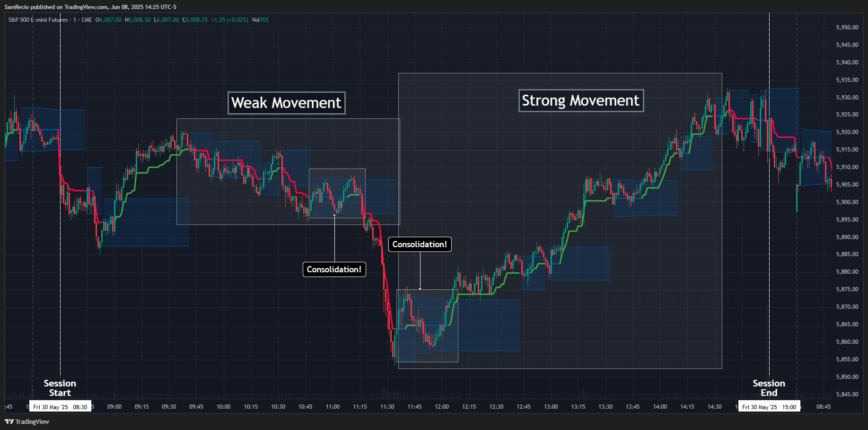
Task: Click the 14:30 time axis label
Action: pos(715,407)
